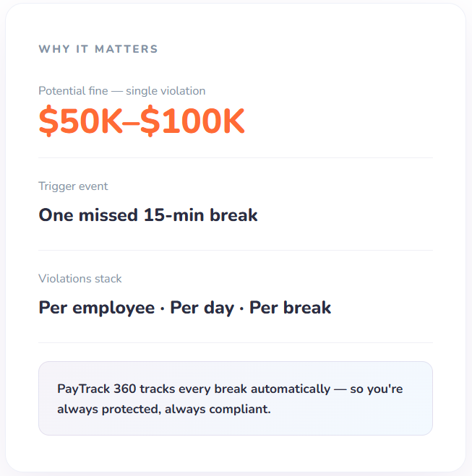Click the divider below "One missed 15-min break"
472x476 pixels.
(x=236, y=250)
